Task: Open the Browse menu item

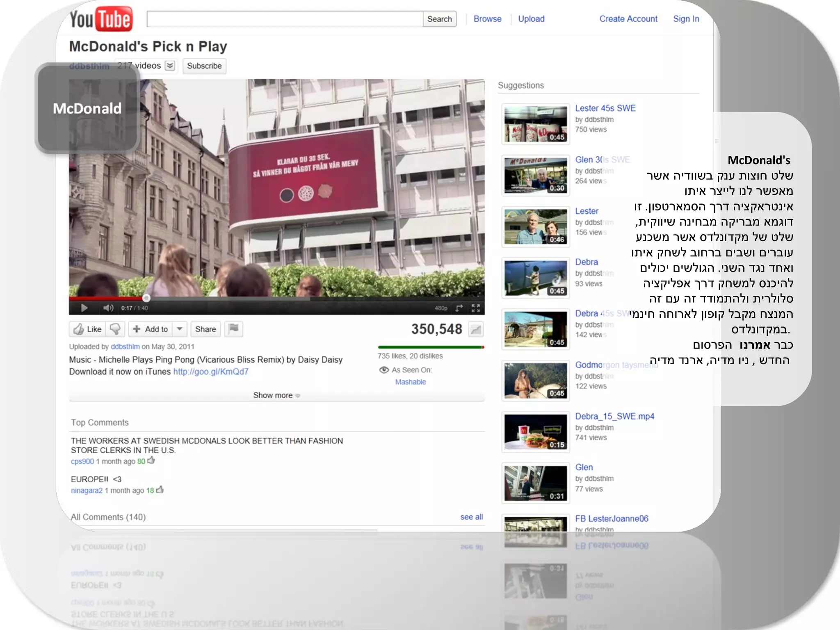Action: pyautogui.click(x=487, y=19)
